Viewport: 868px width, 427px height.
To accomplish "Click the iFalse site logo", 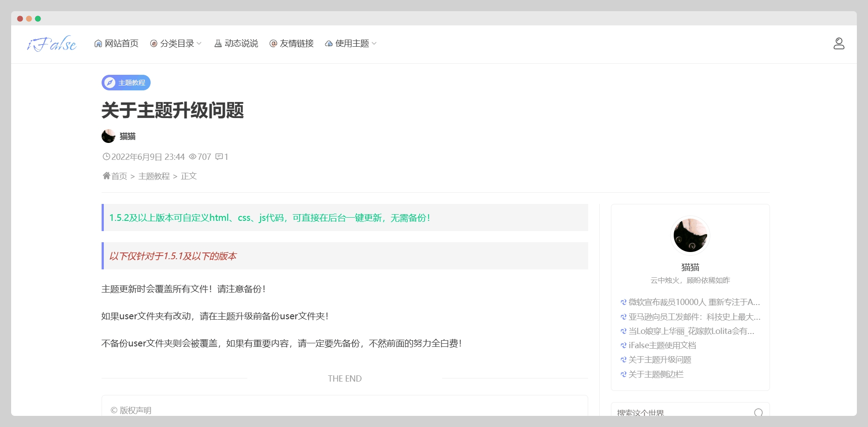I will (52, 44).
